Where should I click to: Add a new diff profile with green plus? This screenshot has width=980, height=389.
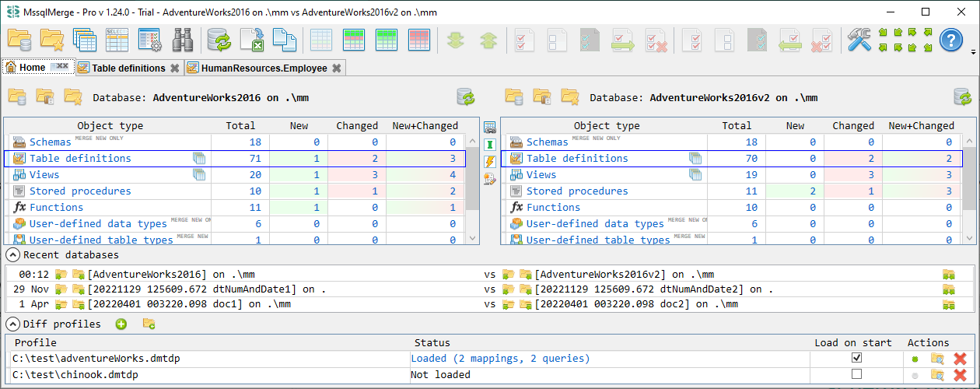tap(121, 324)
